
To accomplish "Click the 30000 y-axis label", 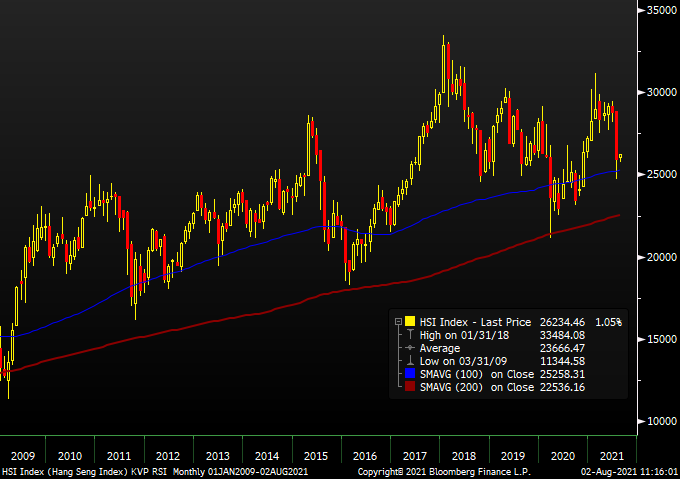I will pos(661,92).
